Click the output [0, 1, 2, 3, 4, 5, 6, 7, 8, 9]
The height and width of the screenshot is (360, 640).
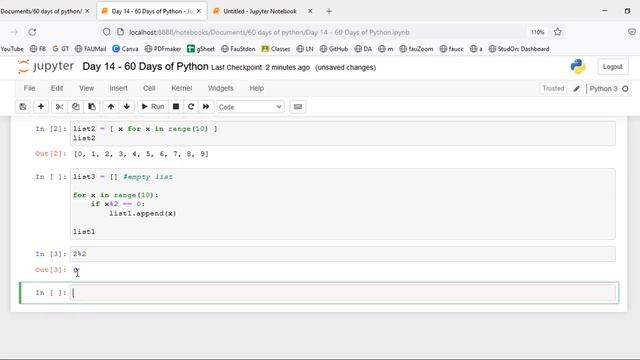pyautogui.click(x=141, y=154)
